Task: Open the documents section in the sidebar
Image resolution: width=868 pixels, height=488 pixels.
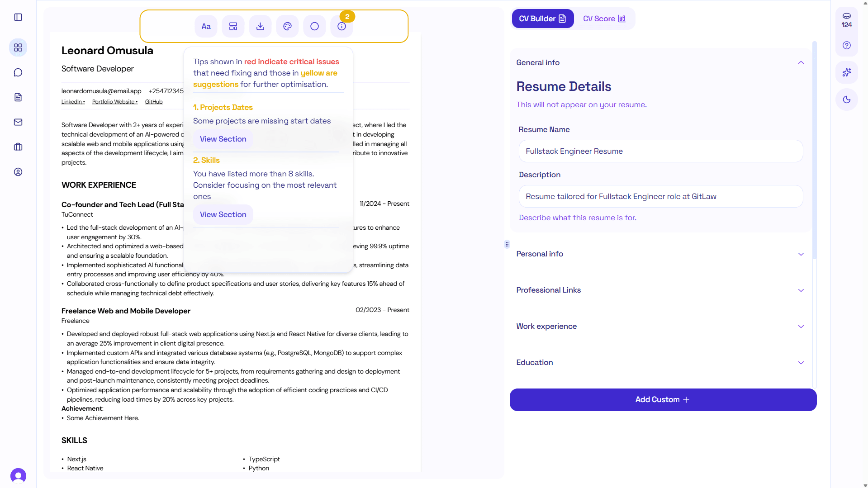Action: (18, 97)
